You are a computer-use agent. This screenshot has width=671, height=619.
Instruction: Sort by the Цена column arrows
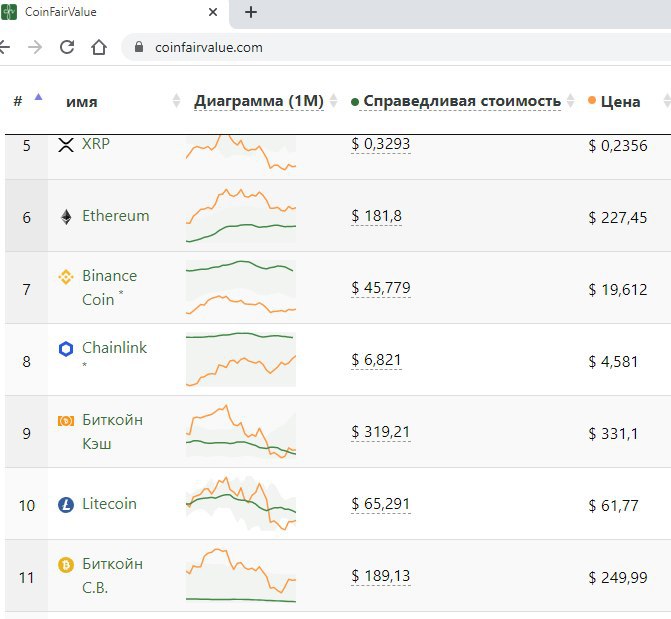click(x=667, y=101)
